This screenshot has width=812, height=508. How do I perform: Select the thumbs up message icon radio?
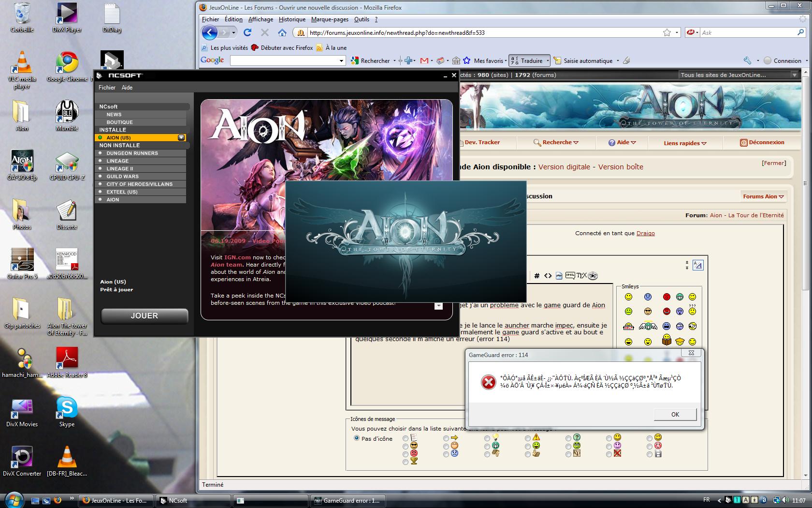click(x=527, y=454)
